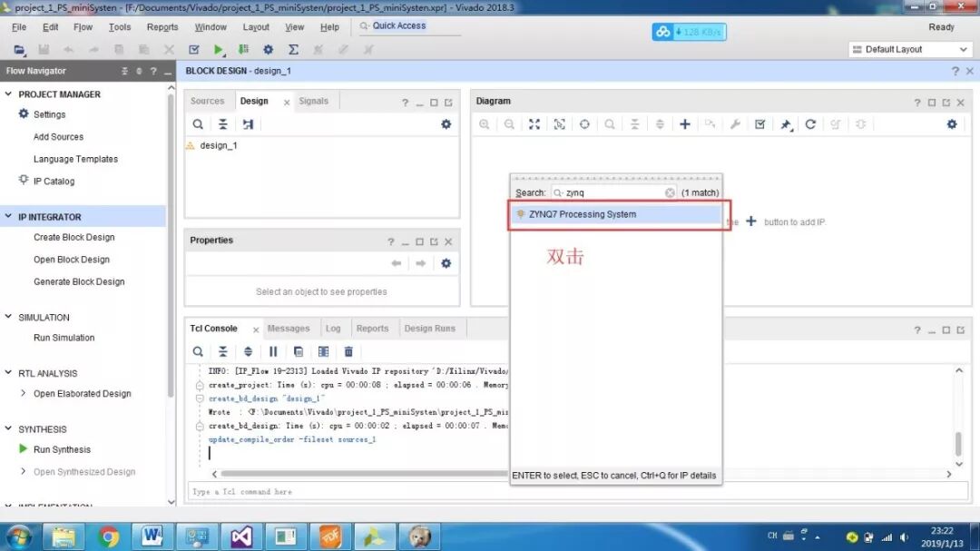Click the Tcl Console search icon
980x551 pixels.
coord(198,351)
